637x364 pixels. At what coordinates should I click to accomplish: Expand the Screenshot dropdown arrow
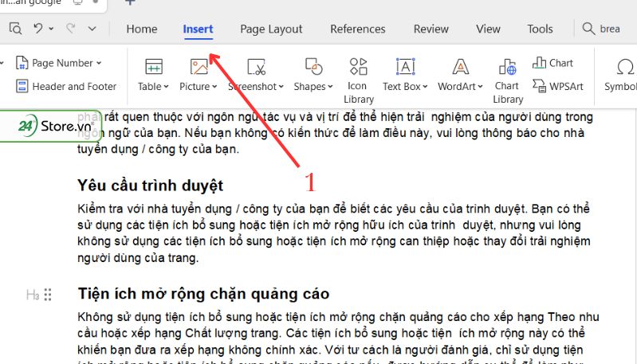click(281, 87)
